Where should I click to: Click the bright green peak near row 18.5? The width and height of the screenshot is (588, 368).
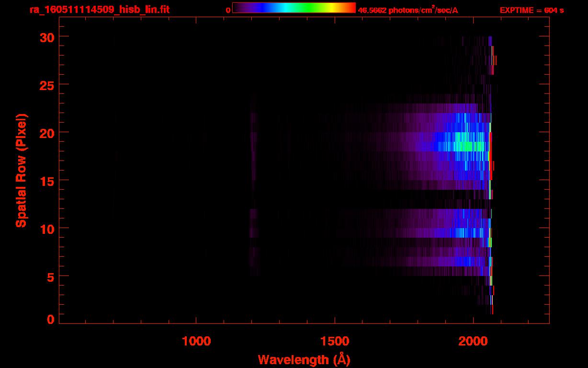[x=469, y=147]
